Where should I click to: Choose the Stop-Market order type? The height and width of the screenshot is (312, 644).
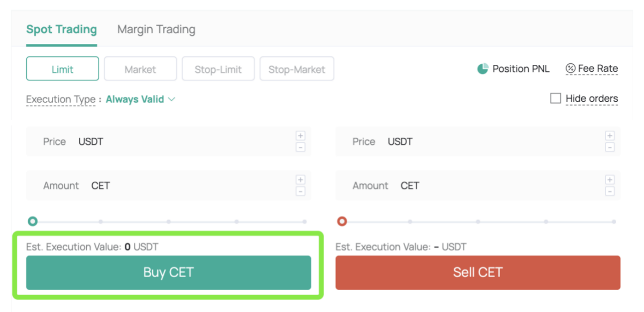tap(297, 69)
